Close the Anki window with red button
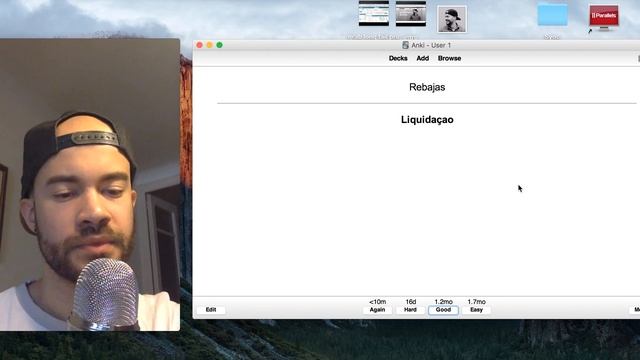This screenshot has width=640, height=360. pos(200,45)
